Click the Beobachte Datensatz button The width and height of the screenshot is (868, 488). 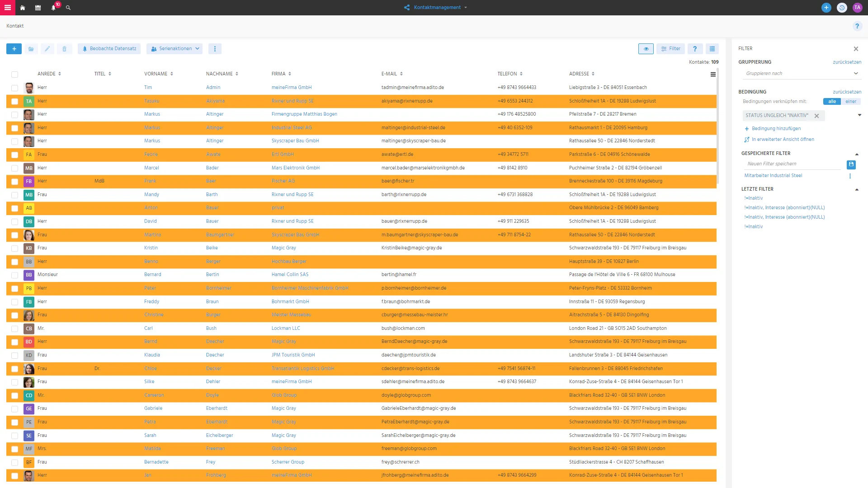coord(109,49)
